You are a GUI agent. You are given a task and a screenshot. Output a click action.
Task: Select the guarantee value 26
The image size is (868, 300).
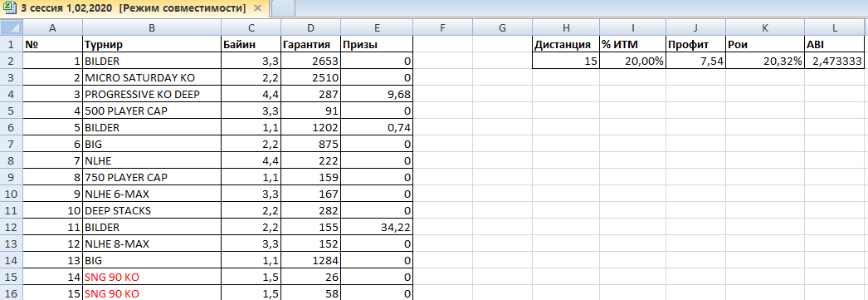point(310,278)
